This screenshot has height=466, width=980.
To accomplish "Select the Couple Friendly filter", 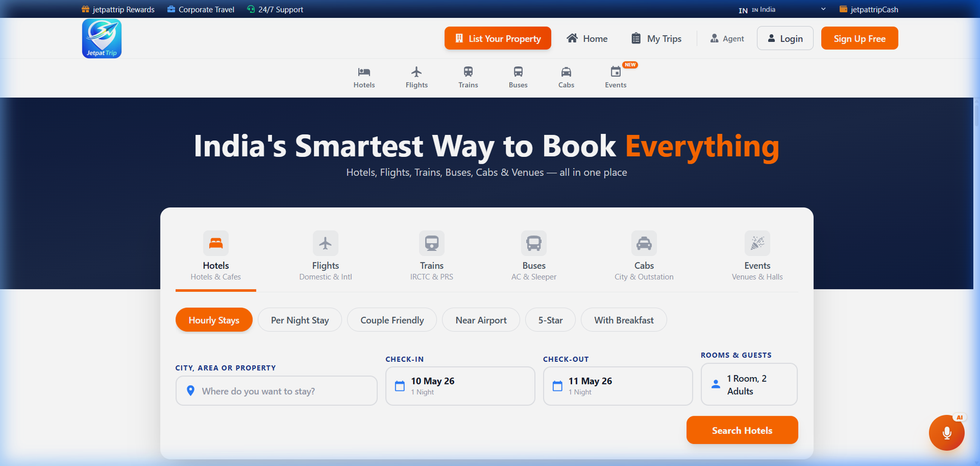I will [x=392, y=320].
